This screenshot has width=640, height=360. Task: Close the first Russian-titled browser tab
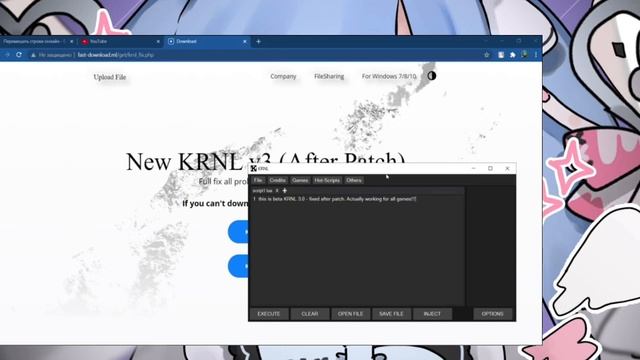(x=71, y=42)
